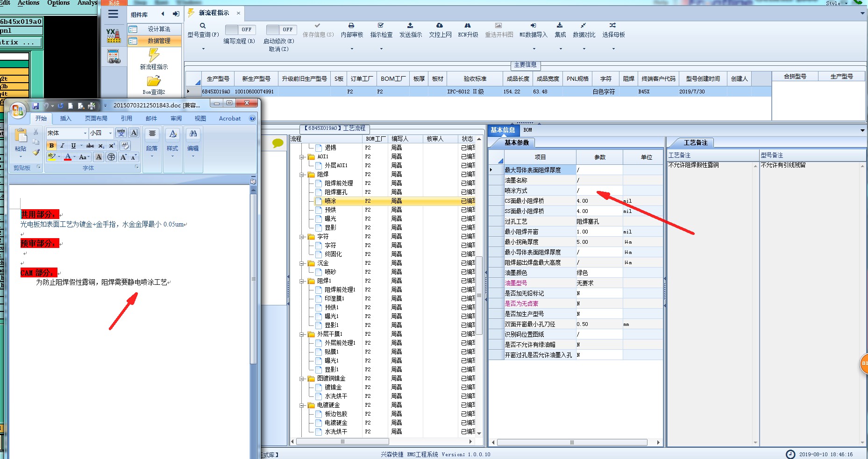Screen dimensions: 868x459
Task: Click the hamburger menu icon in EMS sidebar
Action: [113, 14]
